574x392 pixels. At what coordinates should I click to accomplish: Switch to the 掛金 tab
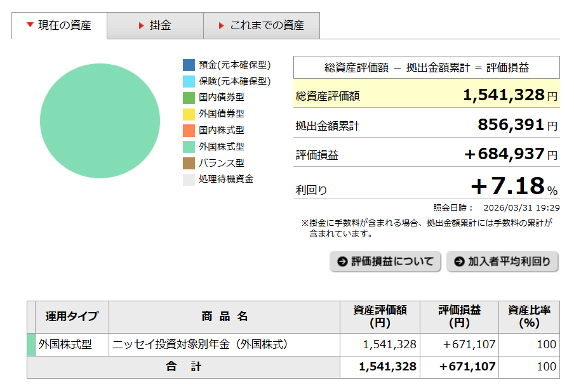pos(155,26)
